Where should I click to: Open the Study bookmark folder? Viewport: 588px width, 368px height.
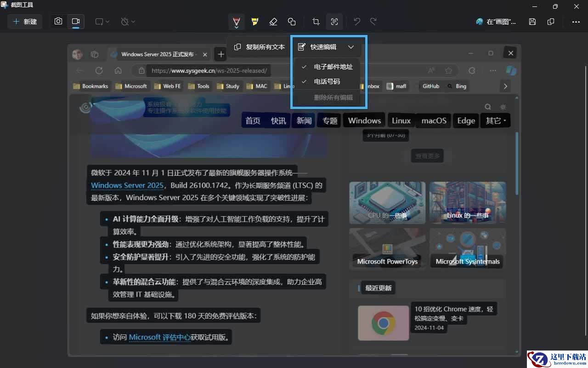[228, 86]
